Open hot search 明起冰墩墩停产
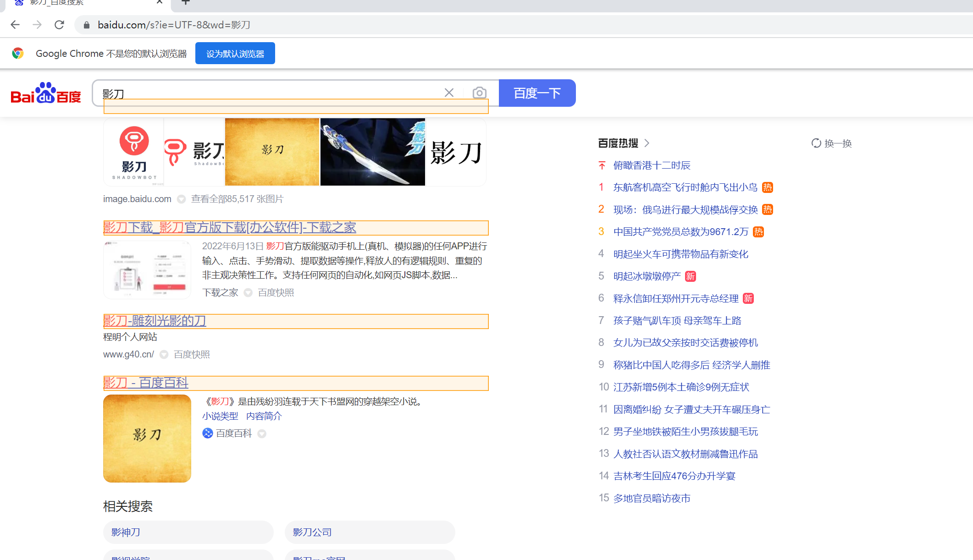 647,276
